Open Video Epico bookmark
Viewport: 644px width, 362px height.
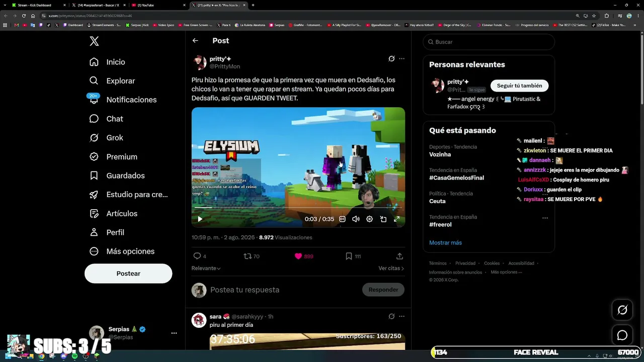click(164, 25)
